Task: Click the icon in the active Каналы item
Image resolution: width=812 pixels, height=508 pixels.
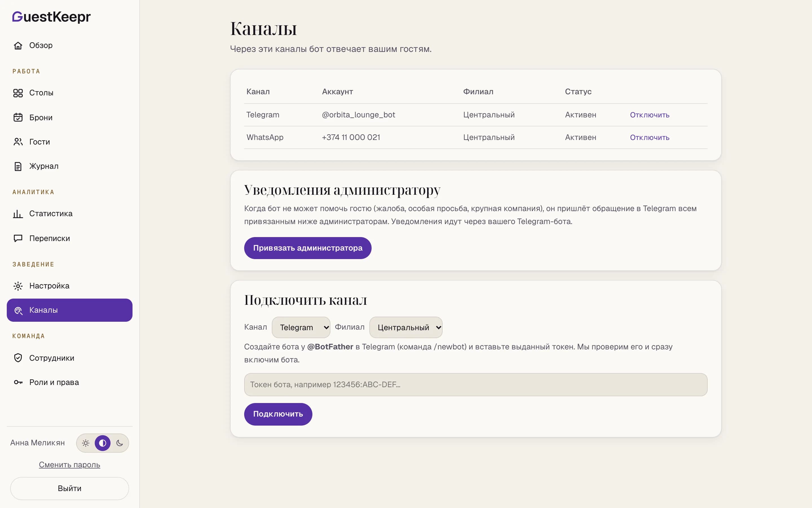Action: pos(18,310)
